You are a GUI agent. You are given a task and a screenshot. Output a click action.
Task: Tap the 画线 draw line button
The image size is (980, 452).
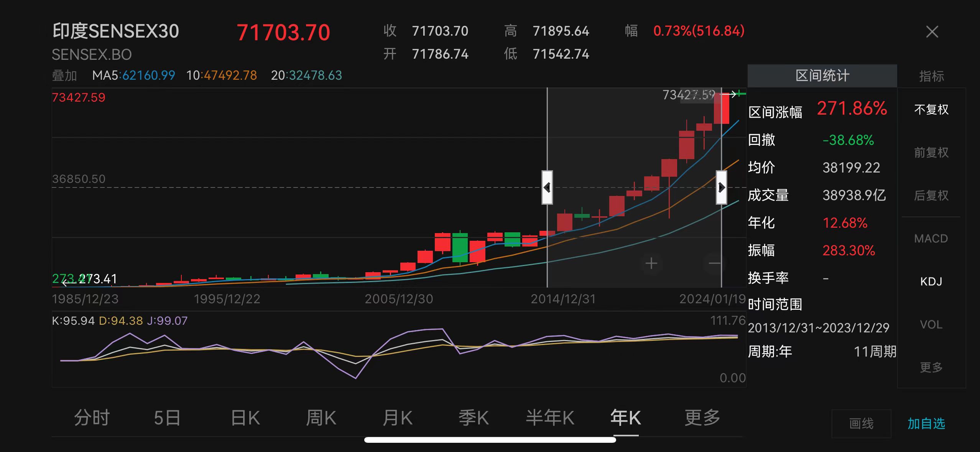point(861,424)
